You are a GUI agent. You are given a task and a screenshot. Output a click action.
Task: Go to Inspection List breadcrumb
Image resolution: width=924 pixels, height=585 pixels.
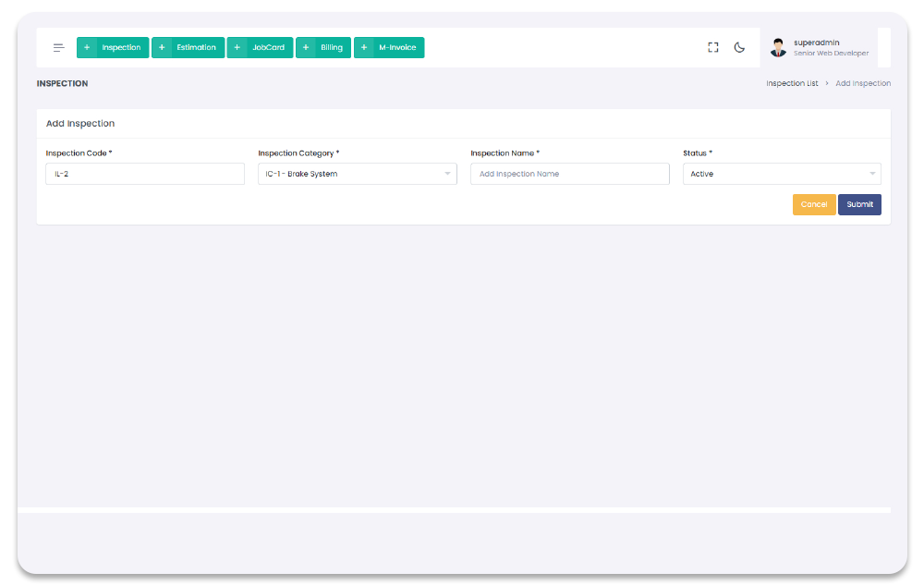click(x=792, y=84)
